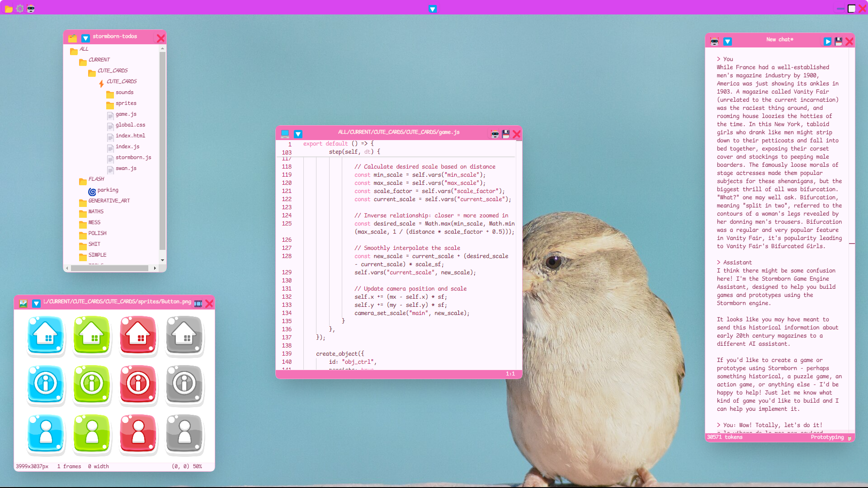Click the picture icon in Button.png viewer
The image size is (868, 488).
pos(23,304)
